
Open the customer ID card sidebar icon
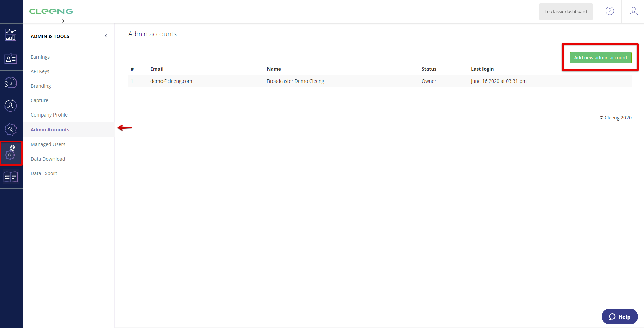click(x=11, y=59)
